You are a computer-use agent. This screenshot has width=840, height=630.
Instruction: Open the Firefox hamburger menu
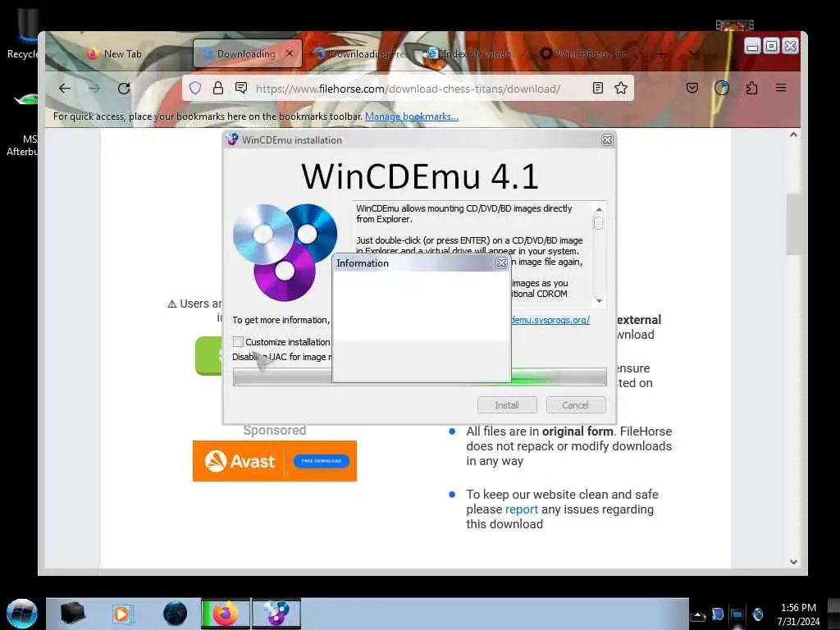(781, 88)
